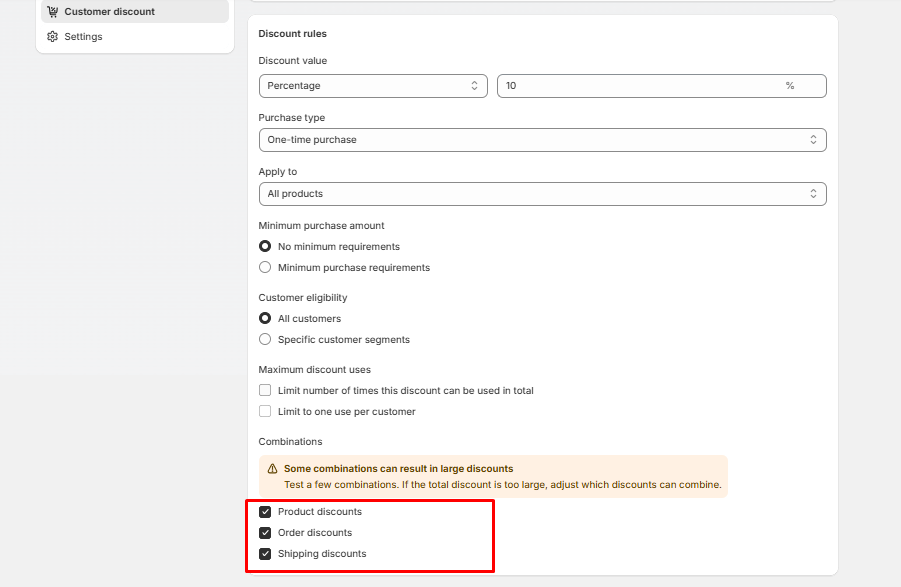Uncheck Order discounts combination

tap(265, 533)
